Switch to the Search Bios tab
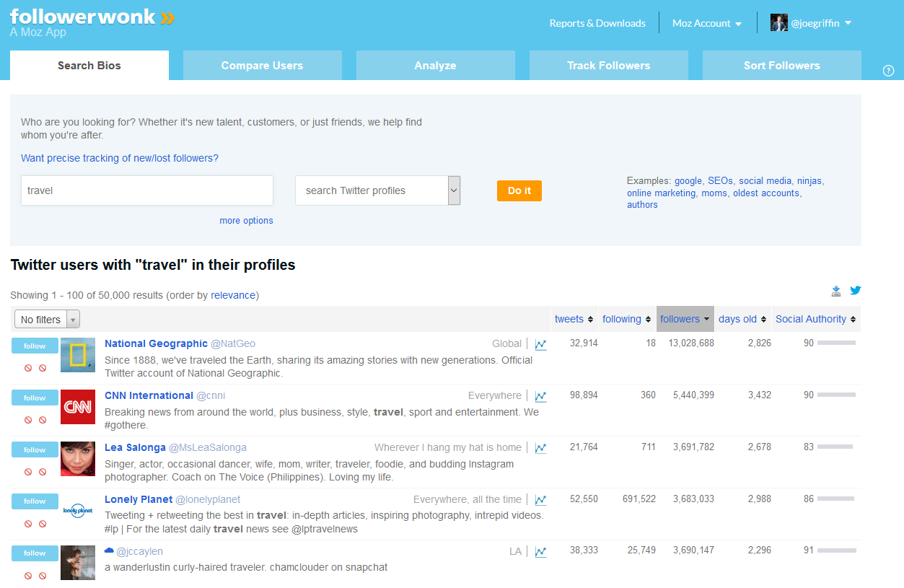The height and width of the screenshot is (588, 904). click(x=89, y=66)
